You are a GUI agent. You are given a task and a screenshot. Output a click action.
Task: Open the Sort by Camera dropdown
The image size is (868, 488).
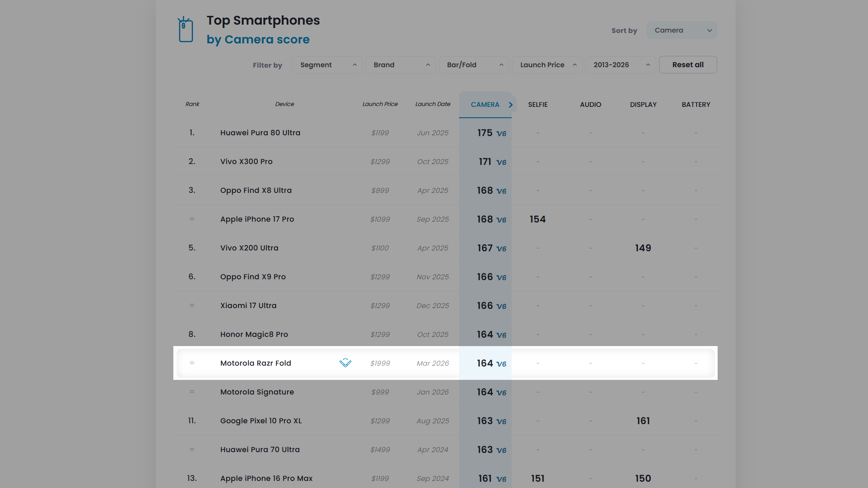click(681, 30)
